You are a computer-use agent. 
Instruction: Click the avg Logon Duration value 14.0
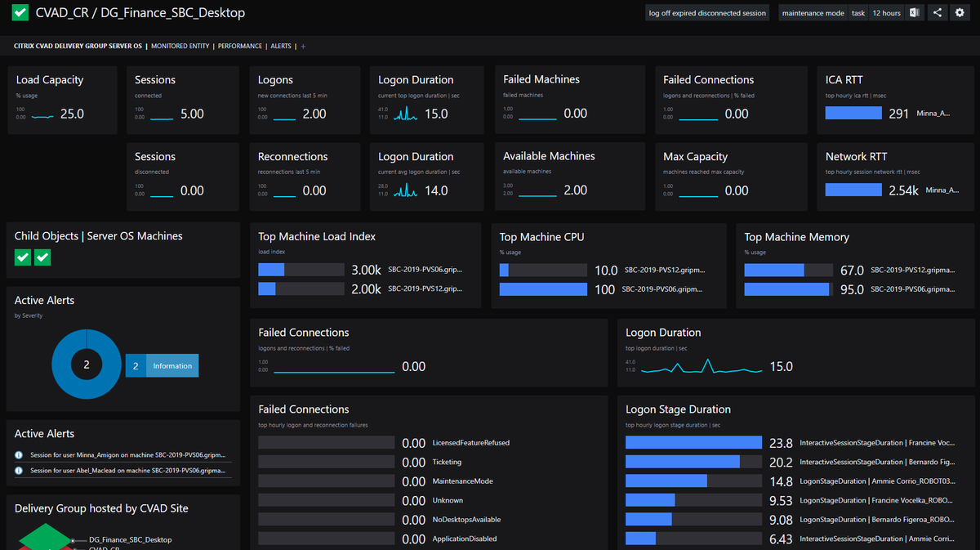pos(436,190)
